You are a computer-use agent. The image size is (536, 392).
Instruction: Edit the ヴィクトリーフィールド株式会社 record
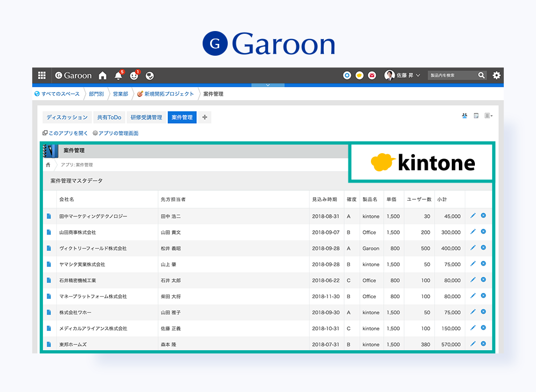click(473, 247)
